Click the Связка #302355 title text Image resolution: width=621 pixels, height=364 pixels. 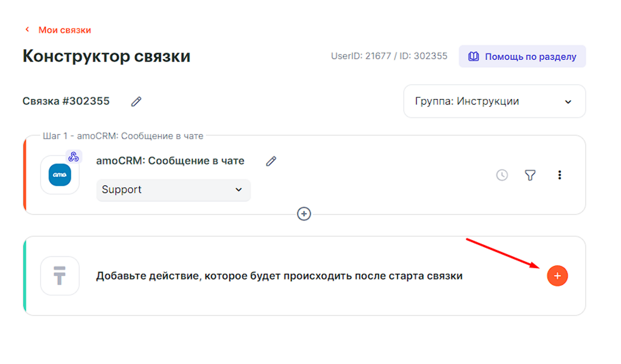tap(66, 101)
